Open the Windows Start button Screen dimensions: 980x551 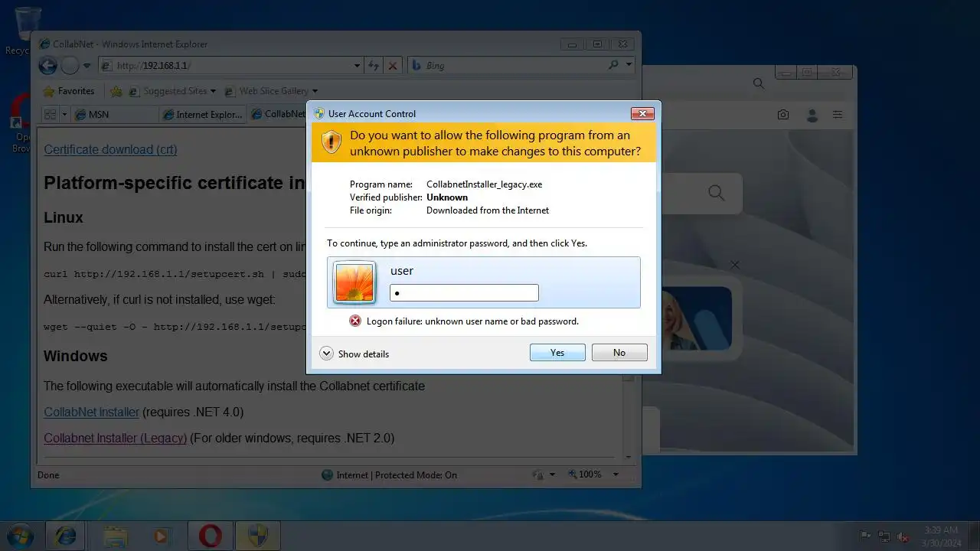click(x=21, y=535)
